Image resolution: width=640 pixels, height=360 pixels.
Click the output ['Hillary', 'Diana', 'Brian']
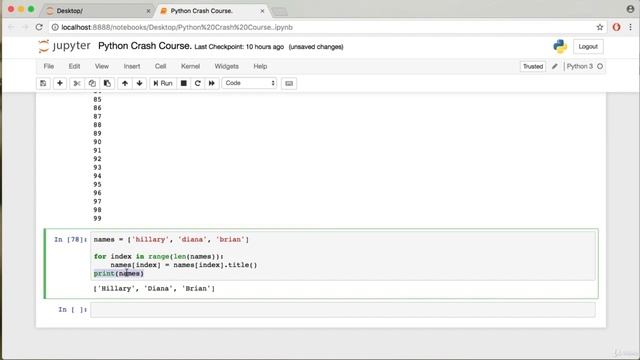[154, 289]
